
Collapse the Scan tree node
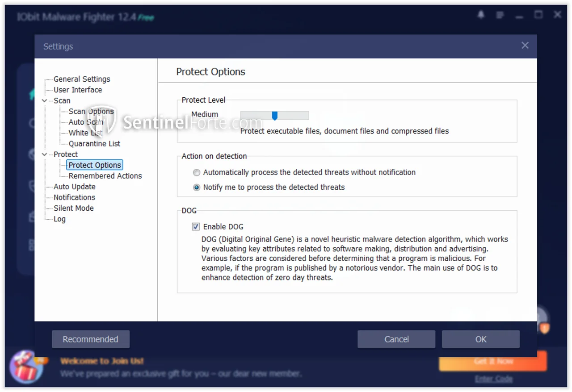pos(45,100)
